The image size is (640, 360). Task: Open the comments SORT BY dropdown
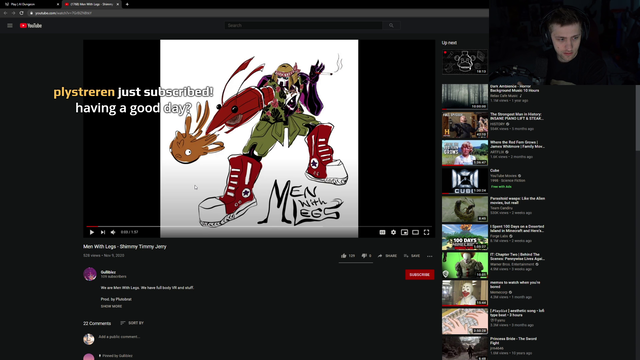click(132, 323)
